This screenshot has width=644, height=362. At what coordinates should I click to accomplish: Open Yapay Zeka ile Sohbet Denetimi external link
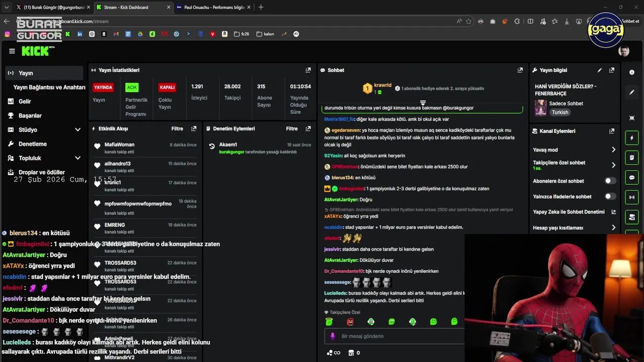[613, 212]
